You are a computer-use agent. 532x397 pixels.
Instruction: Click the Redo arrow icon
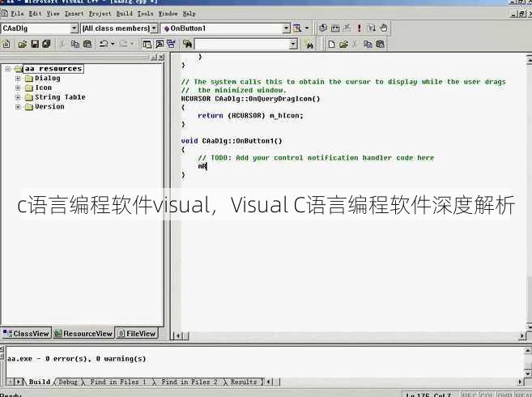pos(124,44)
